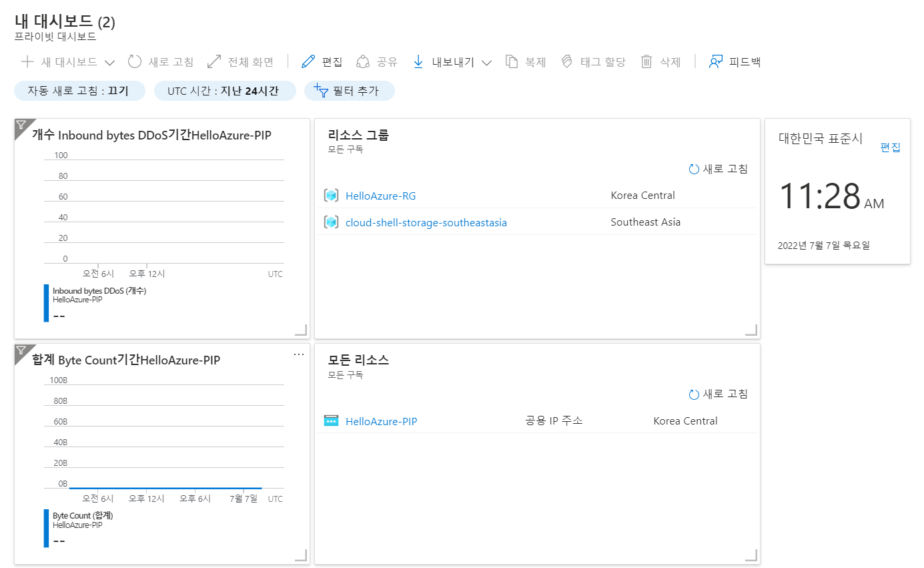Click the 11:28 clock display
Viewport: 924px width, 568px height.
[x=831, y=196]
